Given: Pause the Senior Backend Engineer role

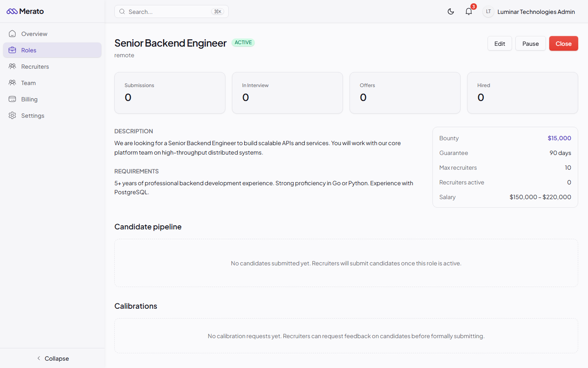Looking at the screenshot, I should 530,43.
